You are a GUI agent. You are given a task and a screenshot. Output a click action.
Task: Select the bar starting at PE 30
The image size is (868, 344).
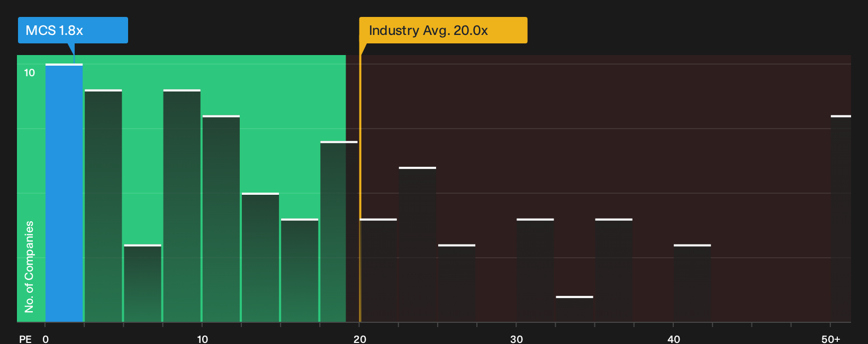pyautogui.click(x=535, y=270)
